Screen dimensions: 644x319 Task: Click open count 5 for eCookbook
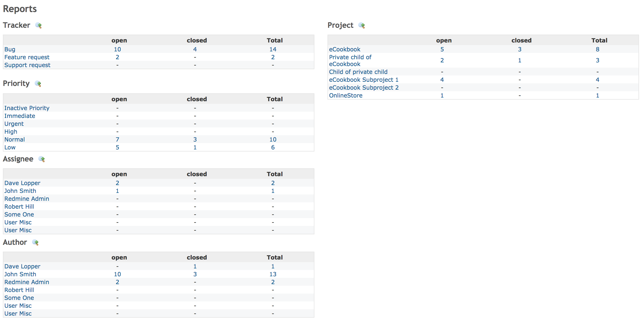[x=442, y=49]
